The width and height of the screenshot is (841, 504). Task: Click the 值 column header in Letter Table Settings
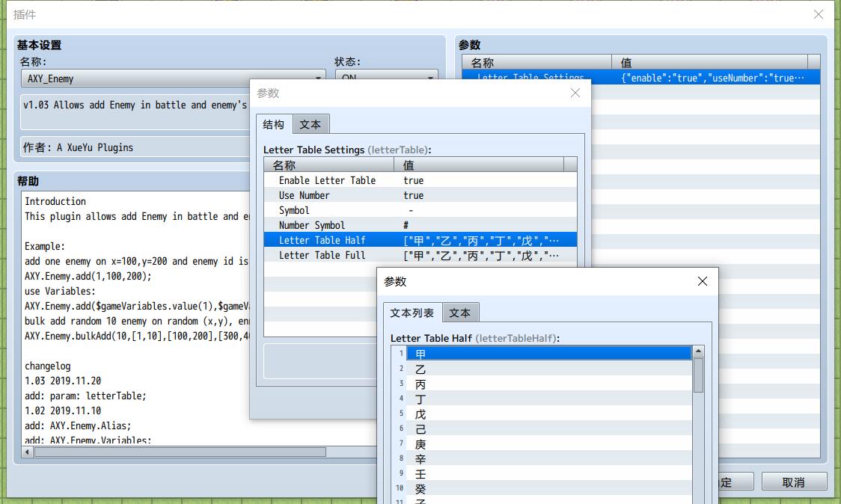coord(479,165)
